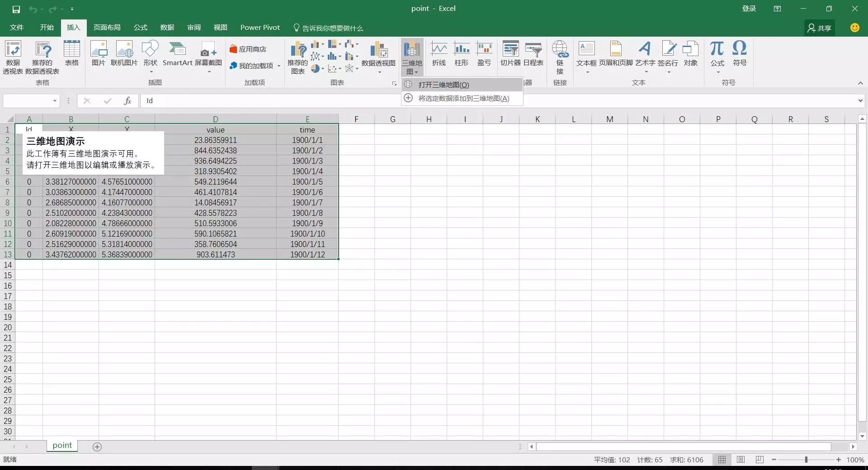The width and height of the screenshot is (868, 470).
Task: Click the Sign in (登录) button
Action: coord(749,9)
